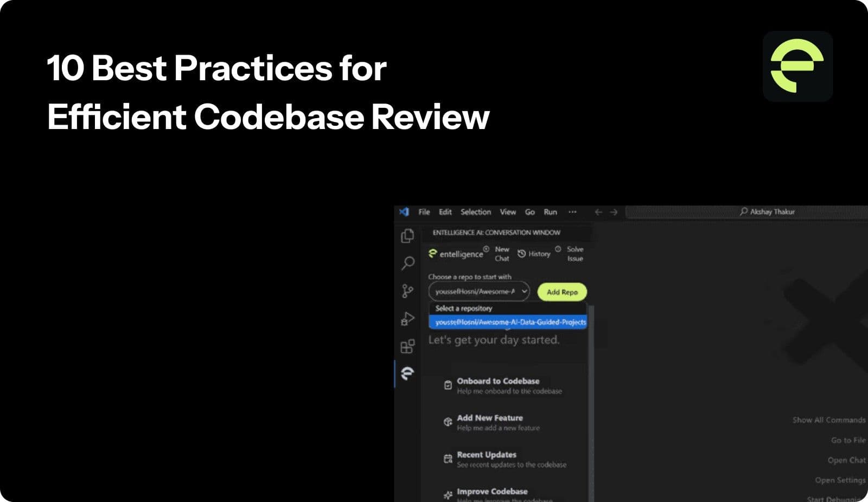Click the History clock icon
Screen dimensions: 868x502
pyautogui.click(x=521, y=254)
